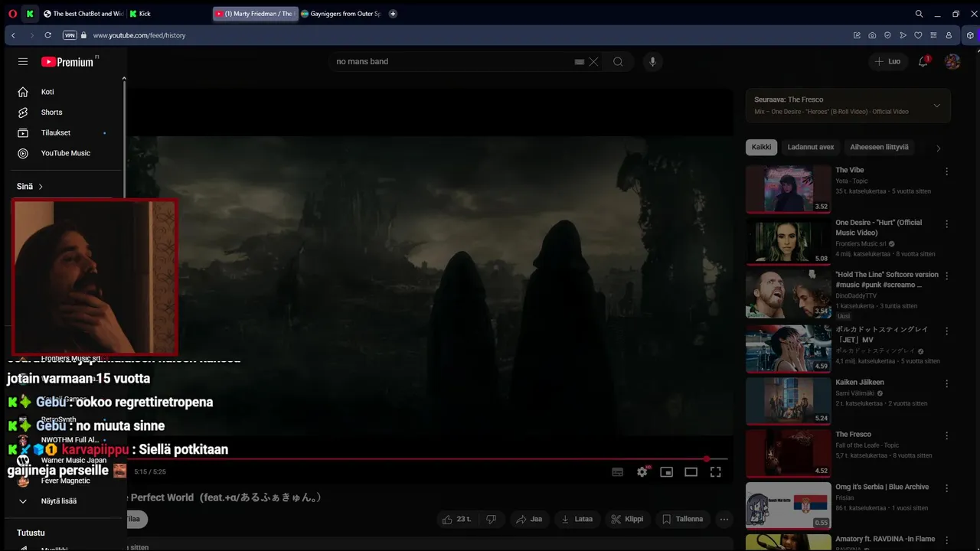Open YouTube notifications bell

923,61
